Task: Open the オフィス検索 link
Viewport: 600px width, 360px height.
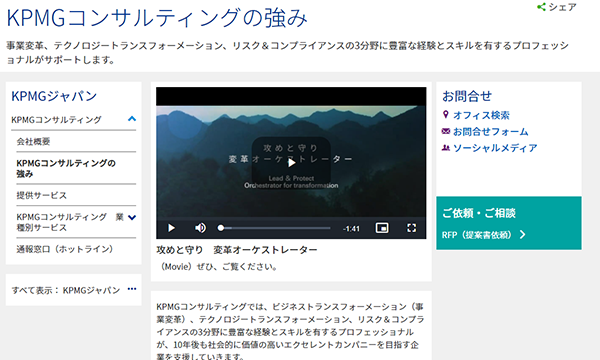Action: point(481,115)
